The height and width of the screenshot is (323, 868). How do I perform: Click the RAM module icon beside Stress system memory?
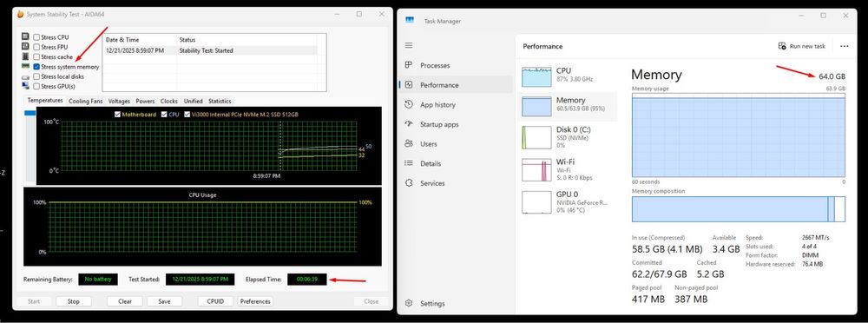25,67
